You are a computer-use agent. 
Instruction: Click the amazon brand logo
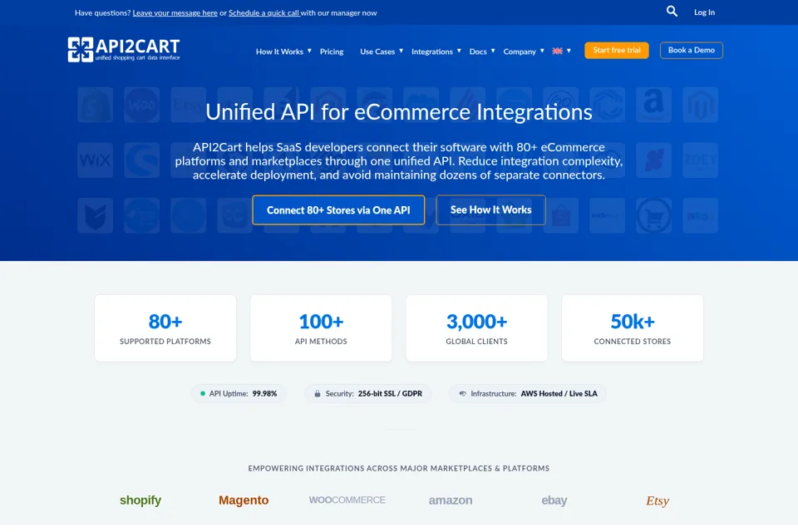tap(451, 500)
